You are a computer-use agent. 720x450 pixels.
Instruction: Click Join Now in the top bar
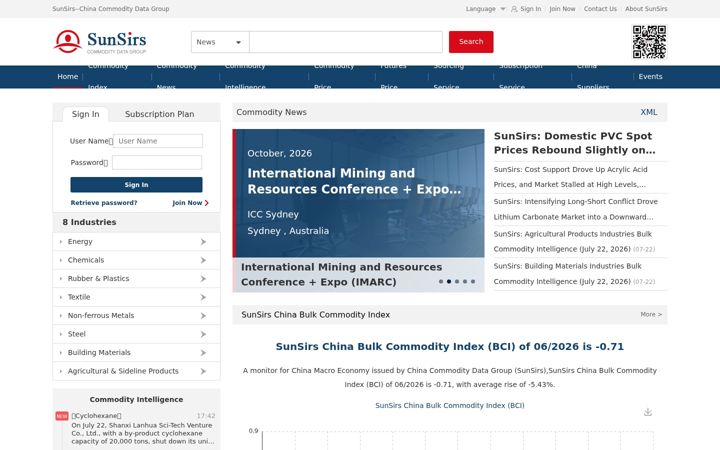(562, 9)
